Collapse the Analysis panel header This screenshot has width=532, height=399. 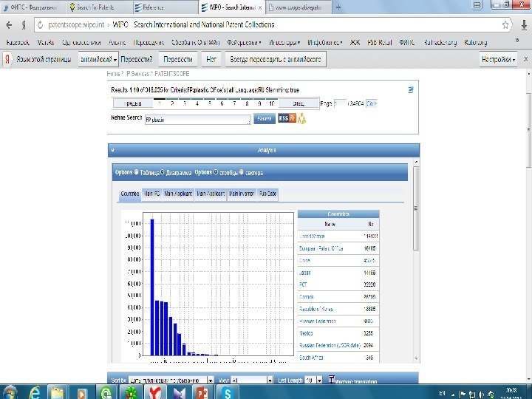coord(264,150)
